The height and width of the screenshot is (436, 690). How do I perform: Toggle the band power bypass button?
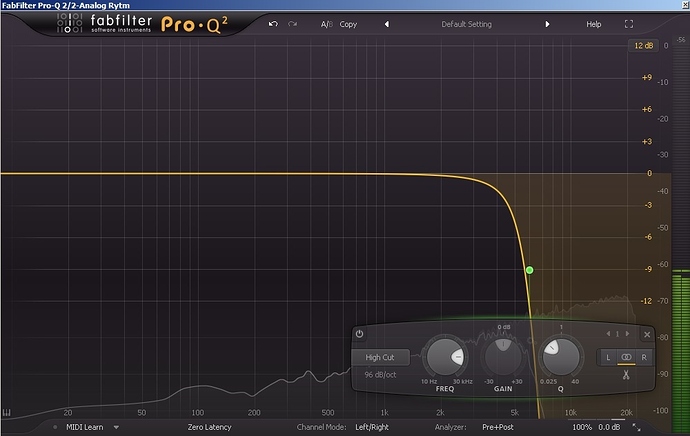click(x=359, y=334)
